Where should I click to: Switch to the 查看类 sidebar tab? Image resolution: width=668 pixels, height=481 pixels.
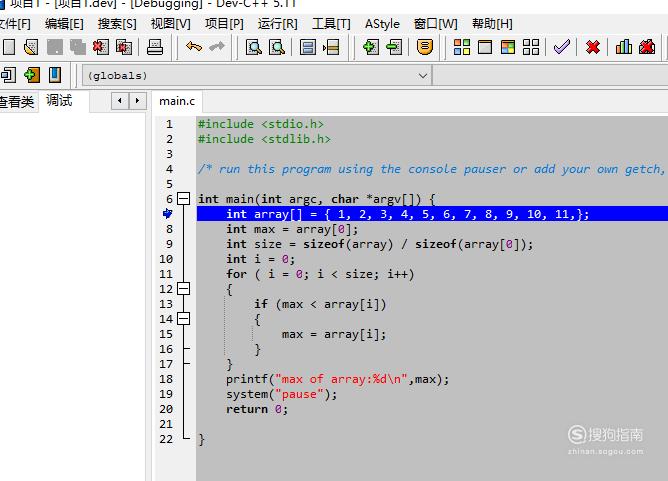click(17, 101)
